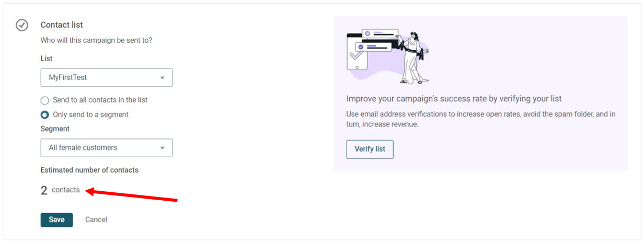Click the Estimated number of contacts label
Image resolution: width=644 pixels, height=243 pixels.
tap(89, 170)
